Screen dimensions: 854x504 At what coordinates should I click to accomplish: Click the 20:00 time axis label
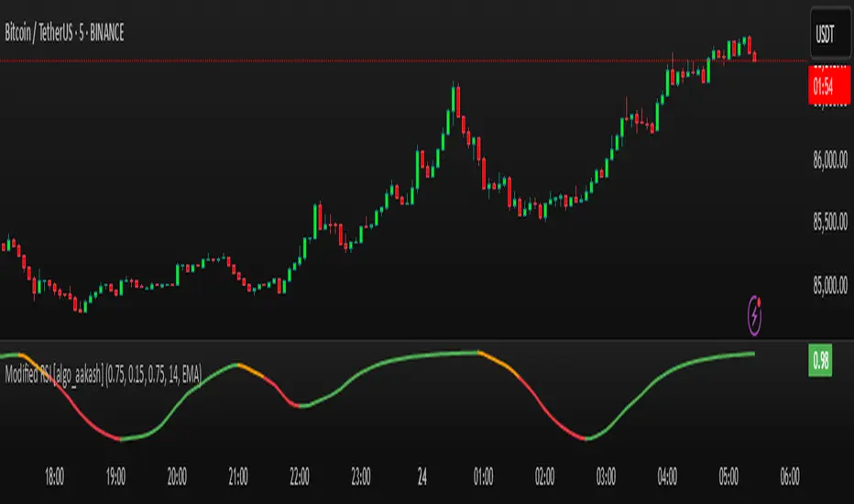coord(177,477)
